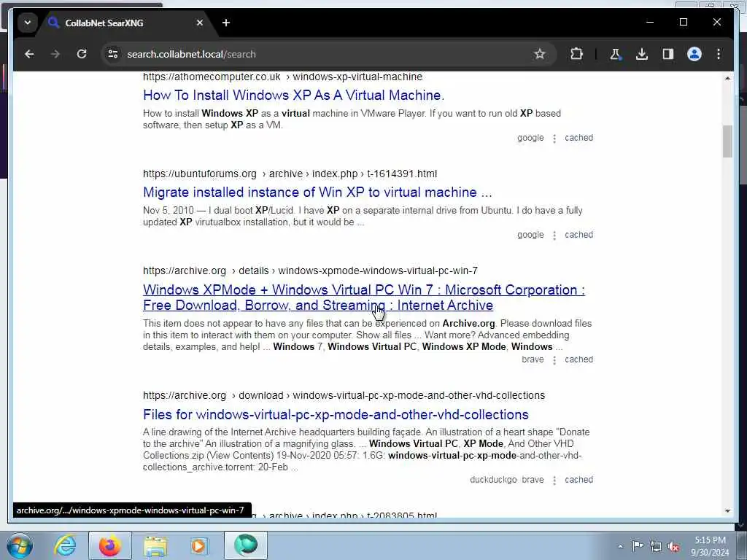Reload the search results page
Image resolution: width=747 pixels, height=560 pixels.
pos(82,54)
